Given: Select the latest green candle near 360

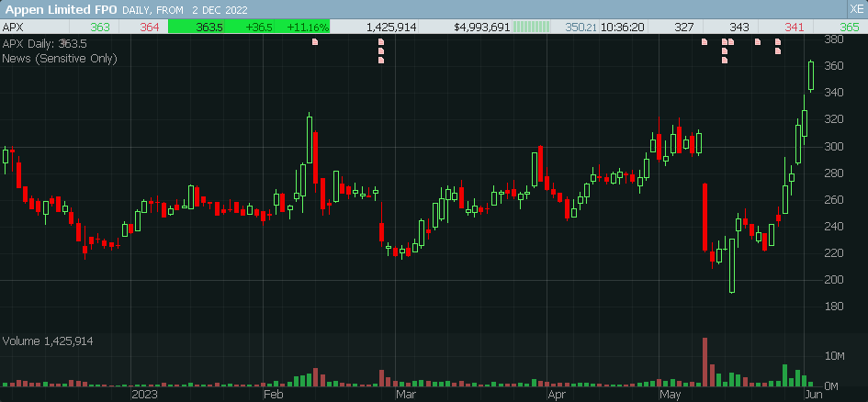Looking at the screenshot, I should tap(811, 76).
